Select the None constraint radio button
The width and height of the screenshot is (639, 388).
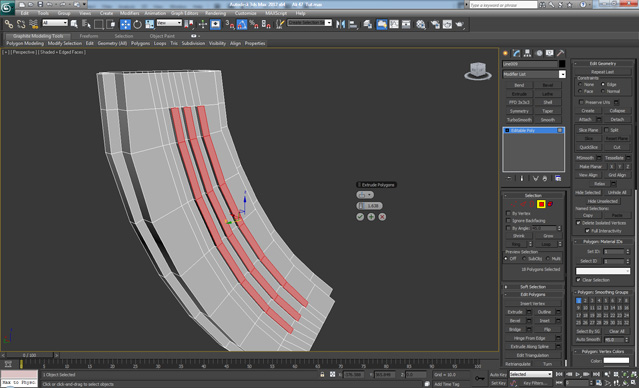pos(580,84)
